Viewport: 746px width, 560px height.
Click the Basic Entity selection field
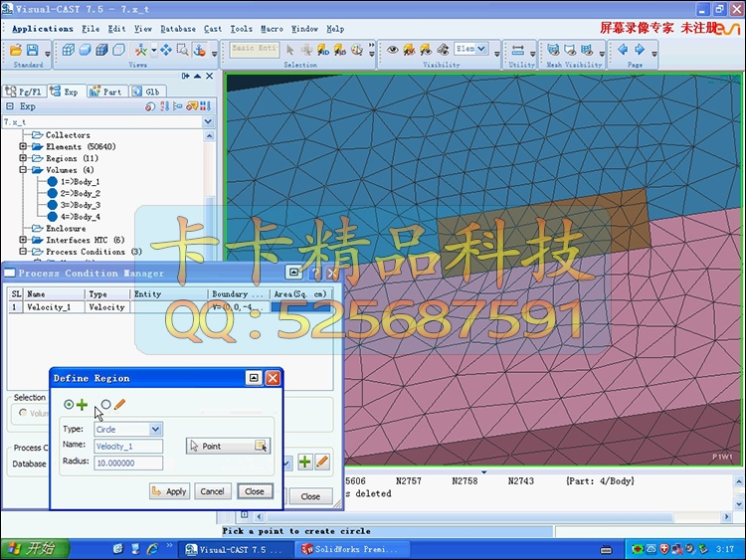254,50
